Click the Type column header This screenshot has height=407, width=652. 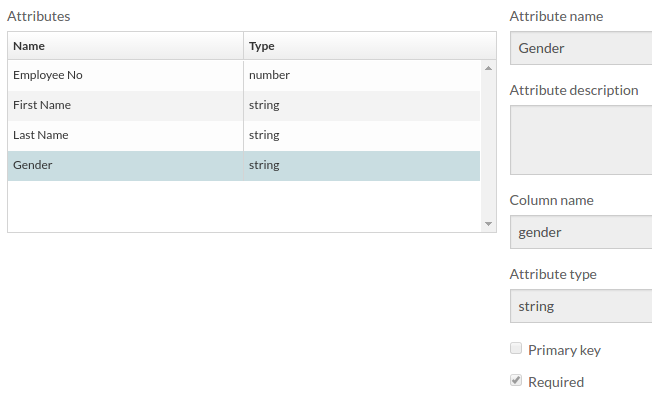(370, 46)
